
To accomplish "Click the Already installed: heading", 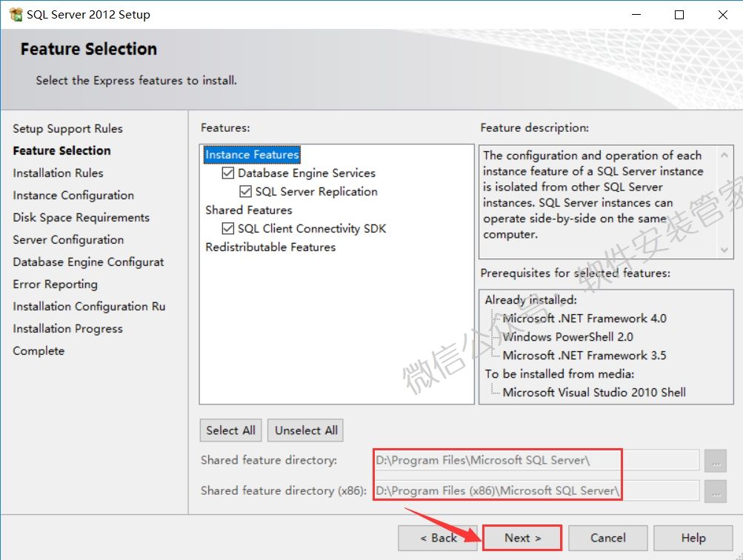I will [x=530, y=300].
